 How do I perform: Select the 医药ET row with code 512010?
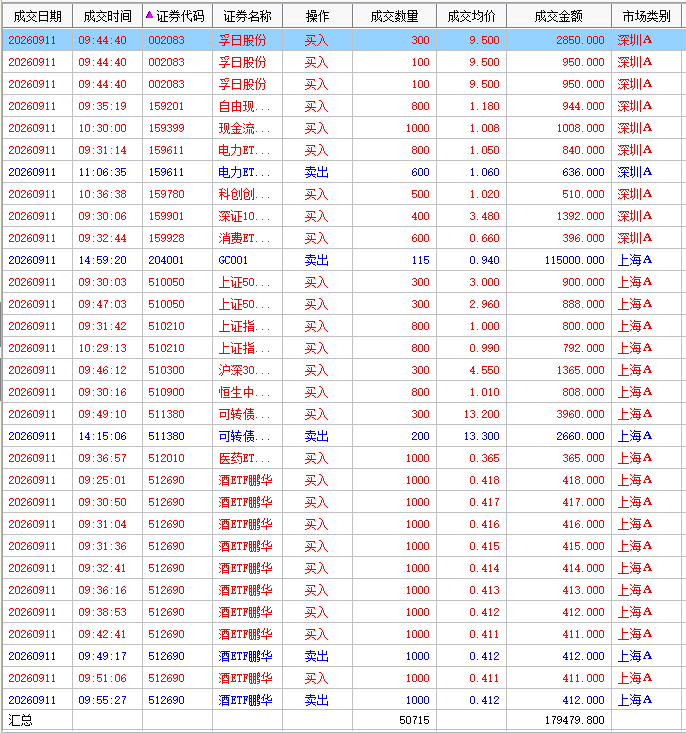pyautogui.click(x=342, y=458)
